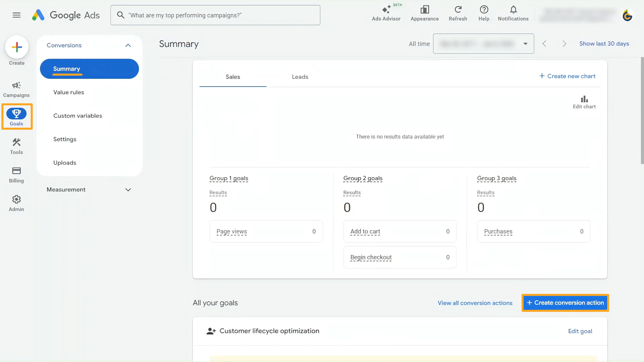Click Edit goal link
The height and width of the screenshot is (362, 644).
pos(580,331)
